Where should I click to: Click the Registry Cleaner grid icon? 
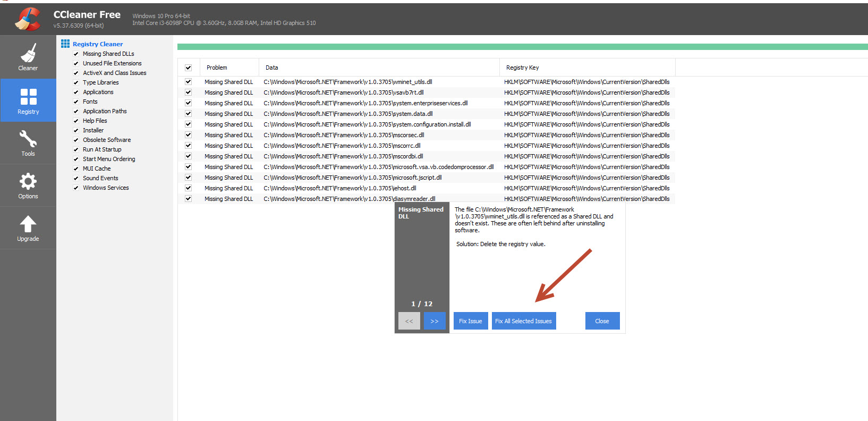pos(65,44)
